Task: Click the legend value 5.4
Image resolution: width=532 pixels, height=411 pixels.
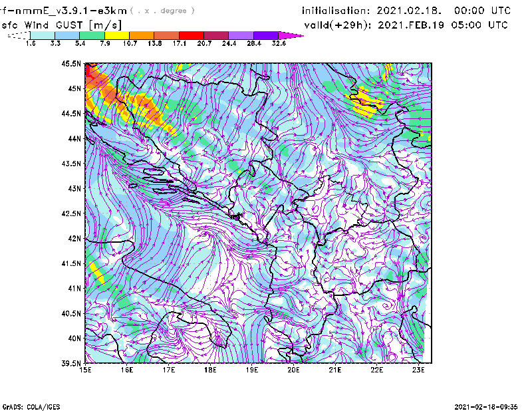Action: (80, 43)
